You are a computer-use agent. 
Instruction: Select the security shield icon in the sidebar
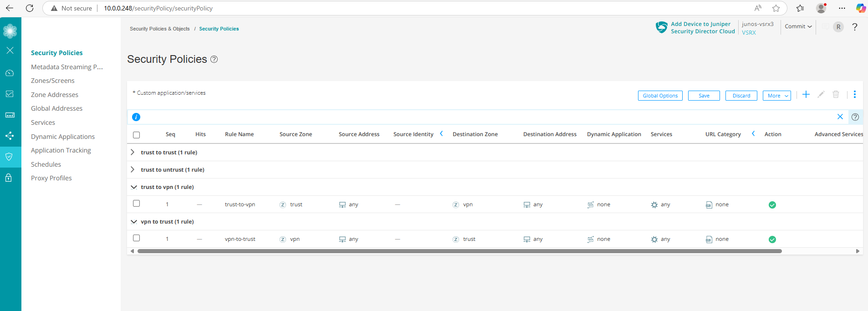pyautogui.click(x=9, y=157)
